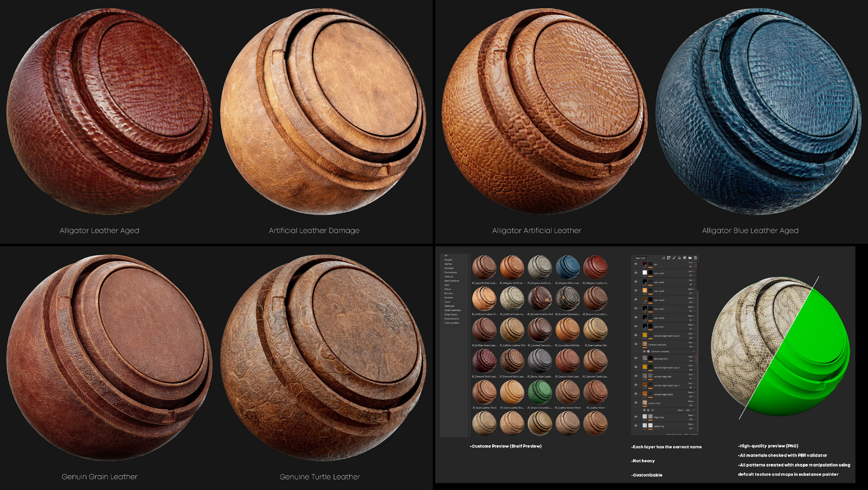The width and height of the screenshot is (868, 490).
Task: Click the Contrast Luminosity filter effect icon
Action: tap(648, 351)
